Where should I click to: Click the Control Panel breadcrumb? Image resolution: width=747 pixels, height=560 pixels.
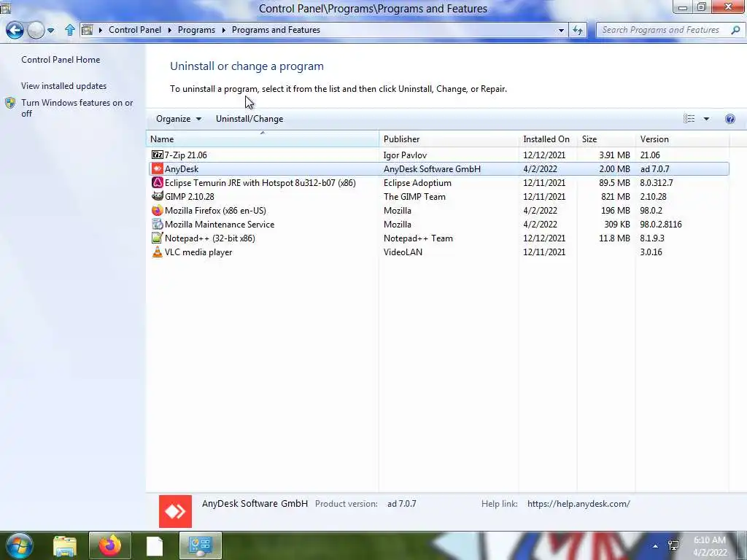tap(135, 29)
